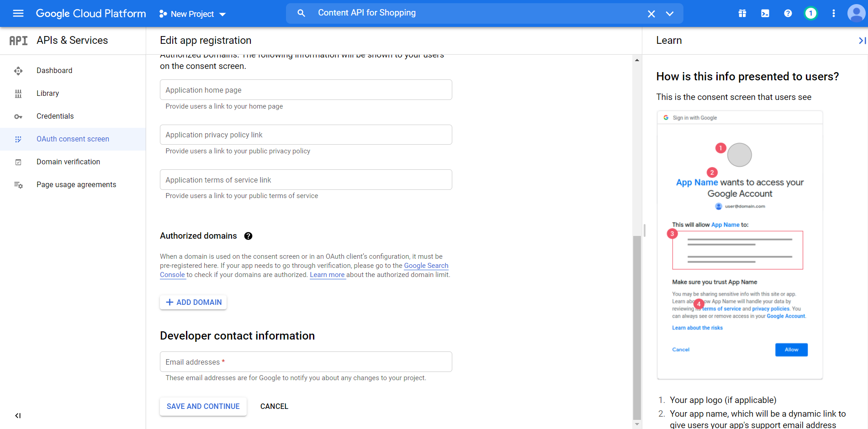868x429 pixels.
Task: Focus Application home page field
Action: (x=306, y=90)
